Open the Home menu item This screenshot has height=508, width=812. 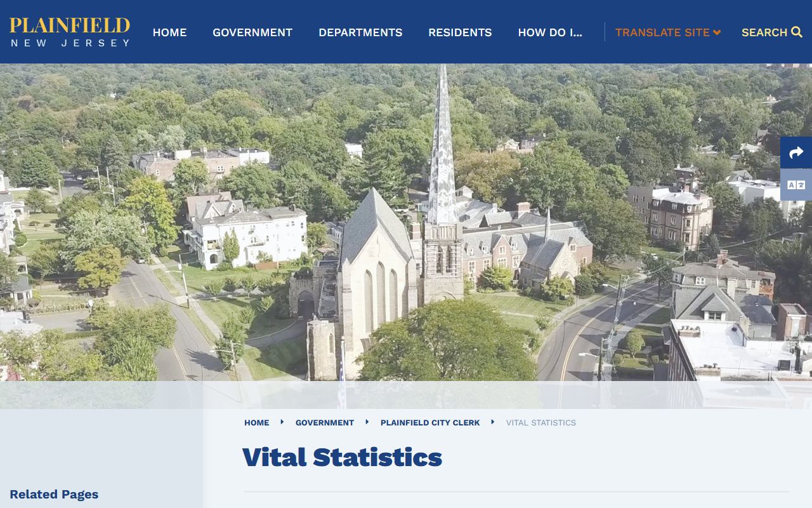(169, 32)
